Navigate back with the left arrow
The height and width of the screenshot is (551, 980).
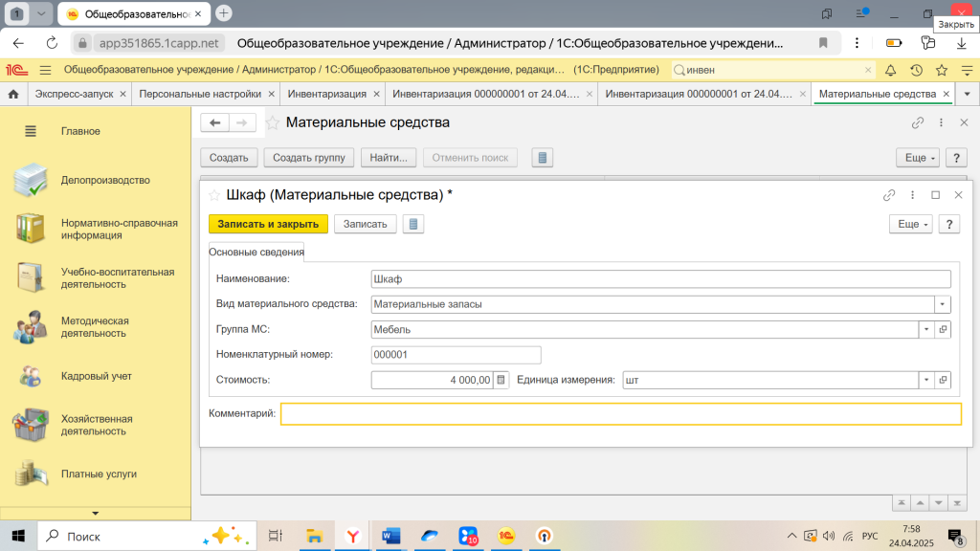215,122
